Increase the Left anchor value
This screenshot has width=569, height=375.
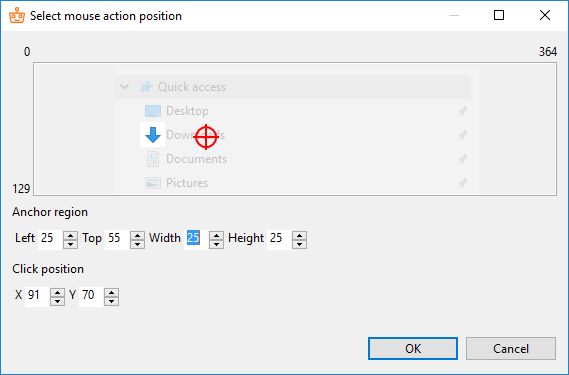[x=70, y=235]
